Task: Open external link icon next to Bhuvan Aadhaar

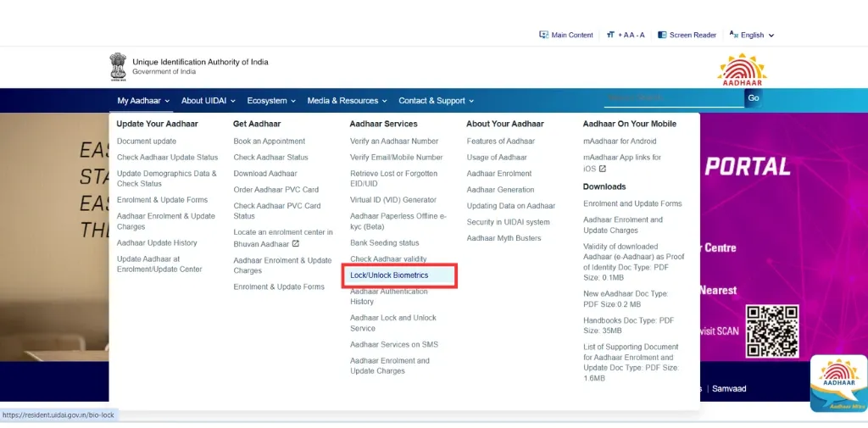Action: coord(296,243)
